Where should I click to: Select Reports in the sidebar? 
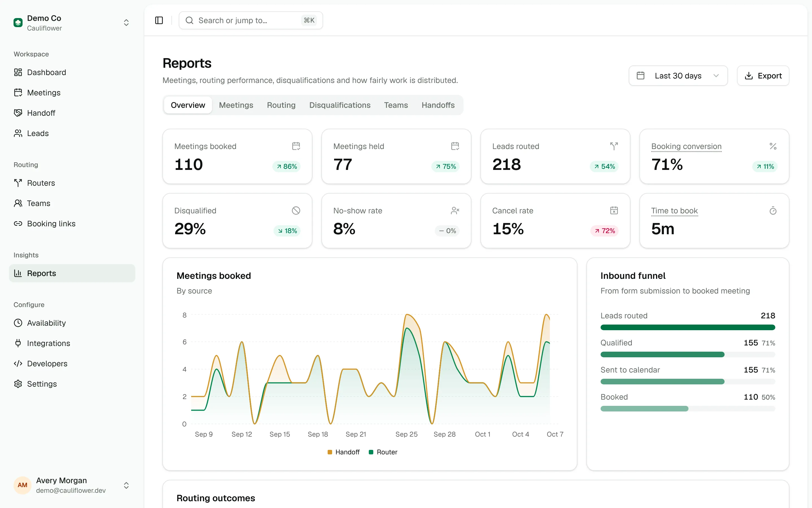click(x=72, y=273)
